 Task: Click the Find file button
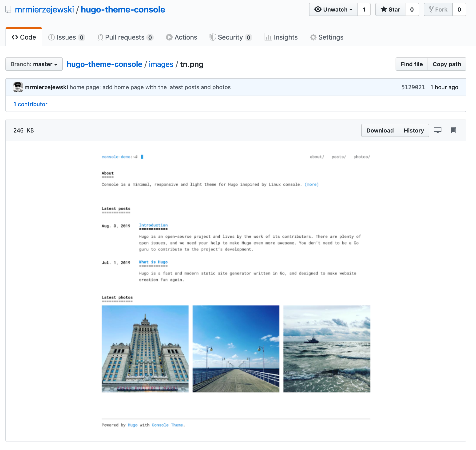click(412, 64)
